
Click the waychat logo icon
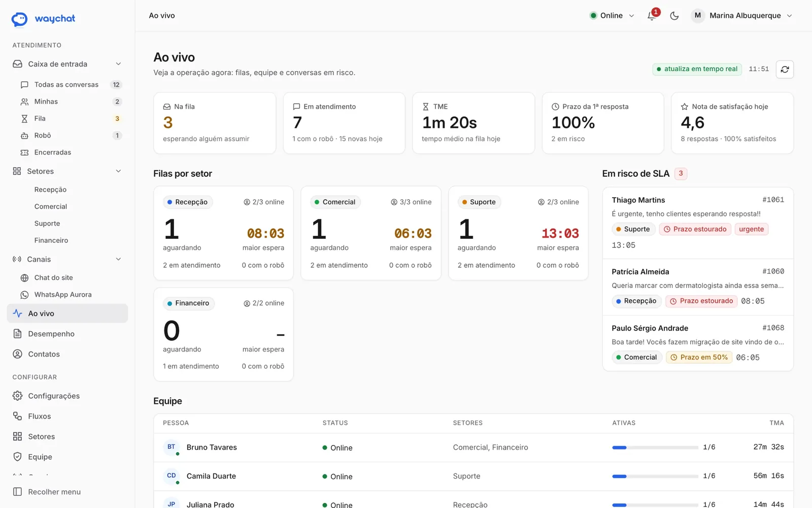(x=19, y=19)
